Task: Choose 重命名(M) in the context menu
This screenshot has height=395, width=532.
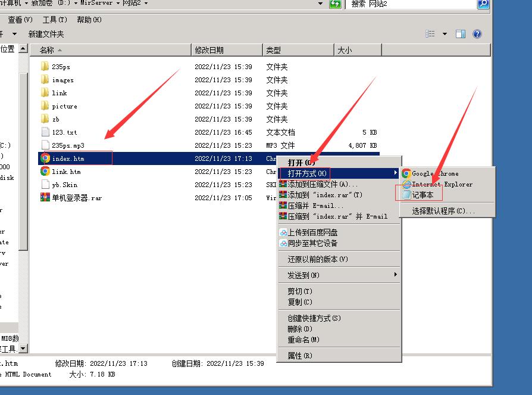Action: (339, 340)
